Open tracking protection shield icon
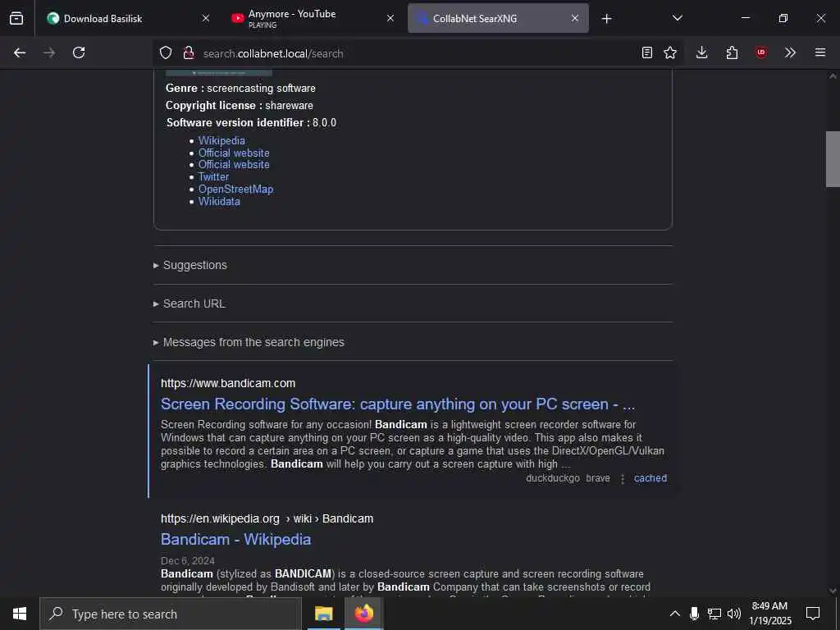 point(166,52)
